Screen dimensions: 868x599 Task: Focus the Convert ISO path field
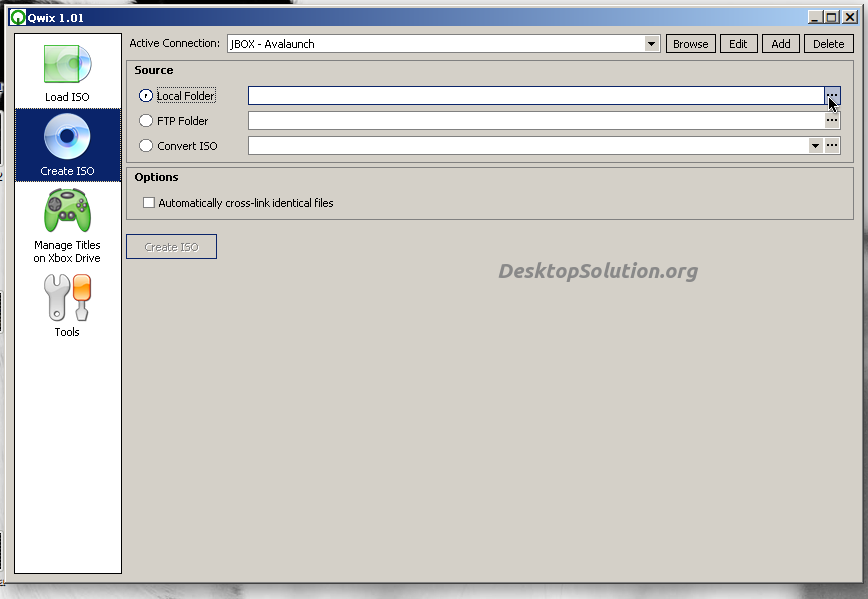(528, 146)
